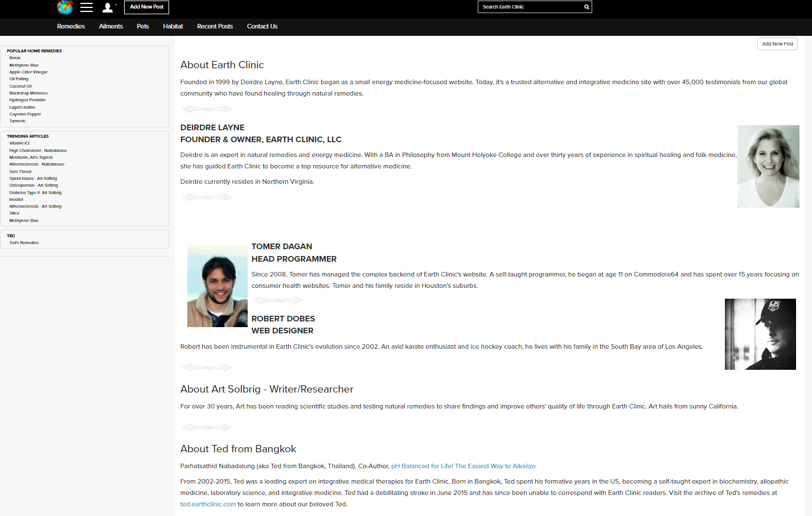Viewport: 812px width, 516px height.
Task: Open the Turmeric link
Action: click(18, 121)
